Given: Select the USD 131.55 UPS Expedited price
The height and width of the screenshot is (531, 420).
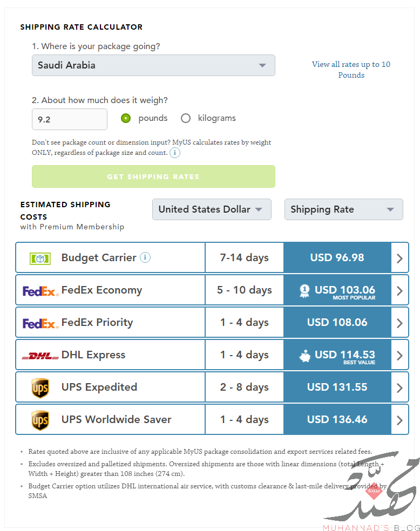Looking at the screenshot, I should [337, 387].
